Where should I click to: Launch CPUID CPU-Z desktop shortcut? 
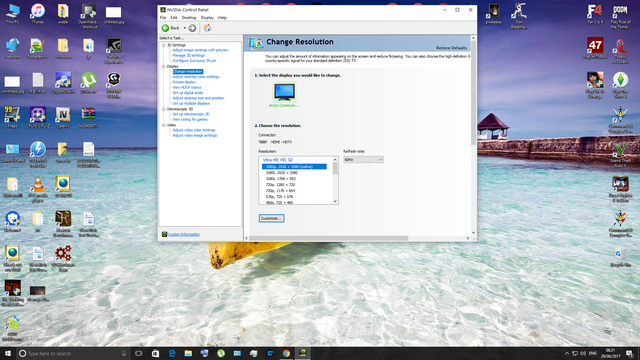[38, 118]
